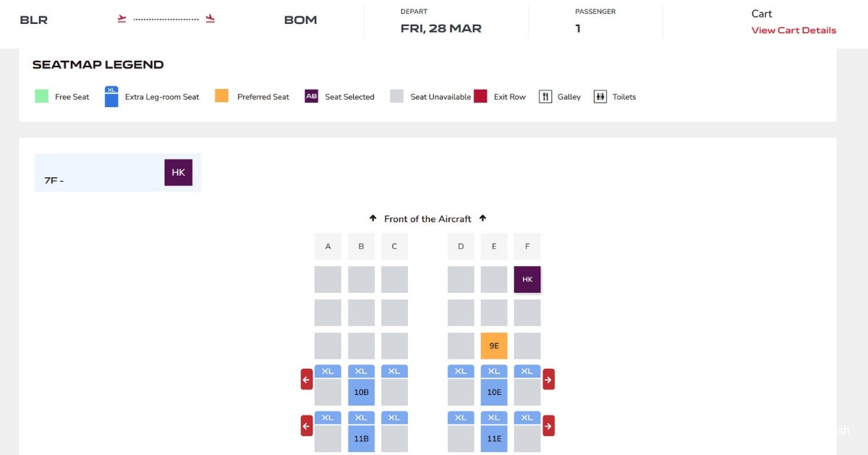Deselect the selected HK seat in column F
The height and width of the screenshot is (455, 868).
point(527,279)
